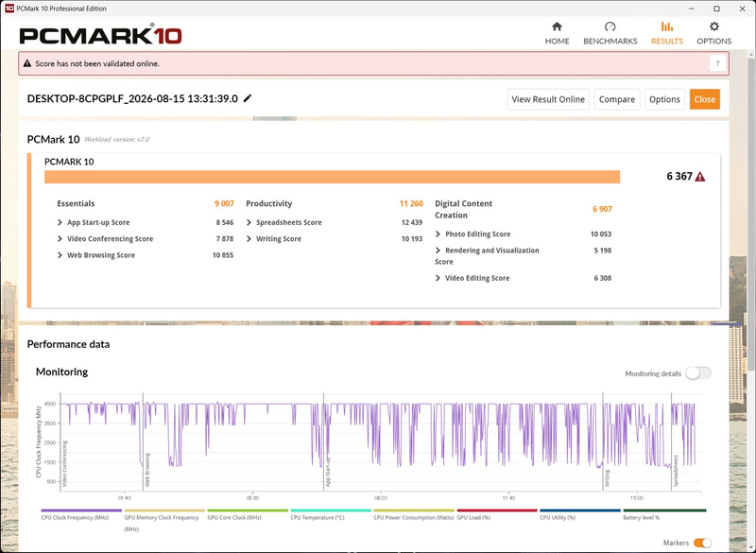
Task: Click the warning triangle beside score 6 367
Action: tap(700, 177)
